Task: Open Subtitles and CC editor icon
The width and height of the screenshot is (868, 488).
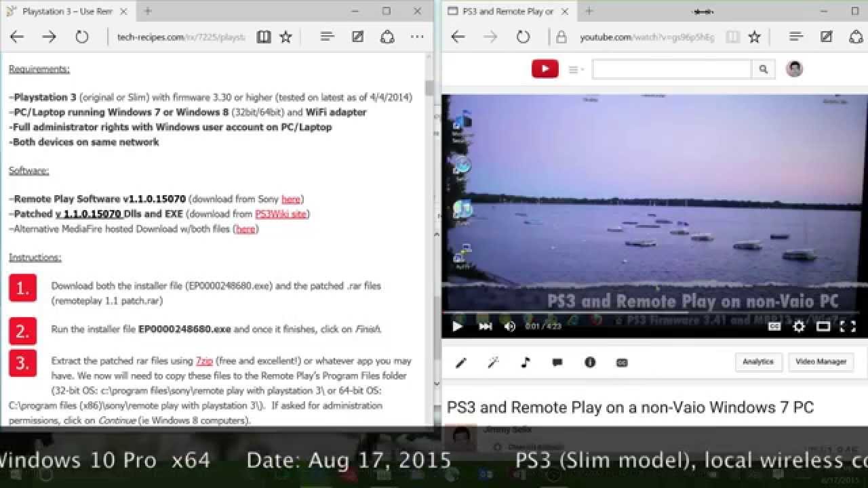Action: 622,363
